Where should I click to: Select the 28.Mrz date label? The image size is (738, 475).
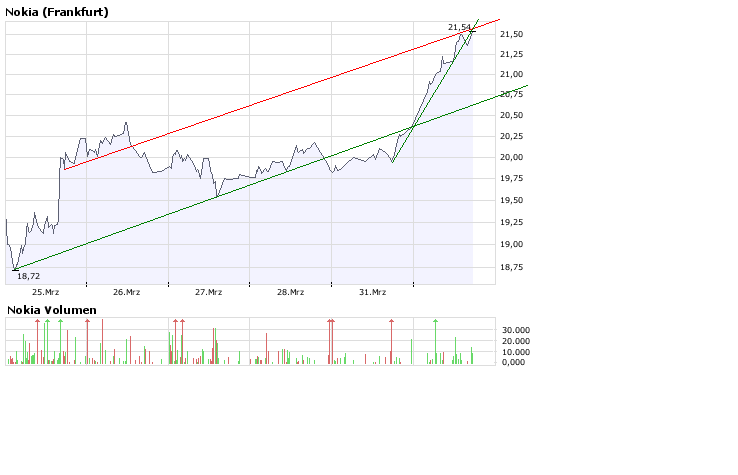click(290, 292)
